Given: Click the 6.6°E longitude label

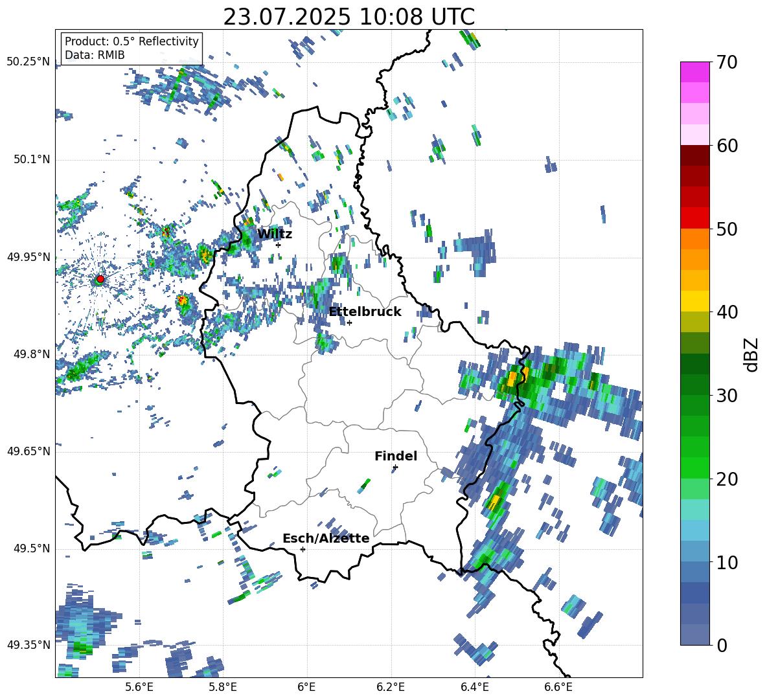Looking at the screenshot, I should coord(558,687).
